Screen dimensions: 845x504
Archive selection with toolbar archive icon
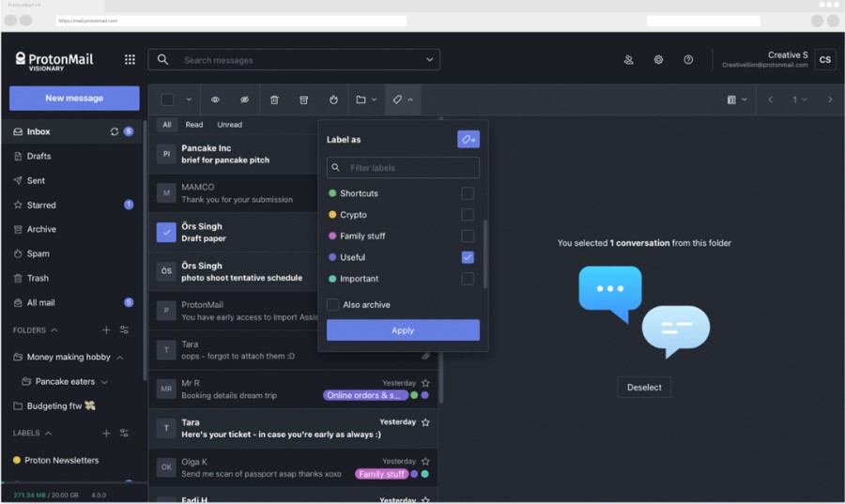coord(304,99)
